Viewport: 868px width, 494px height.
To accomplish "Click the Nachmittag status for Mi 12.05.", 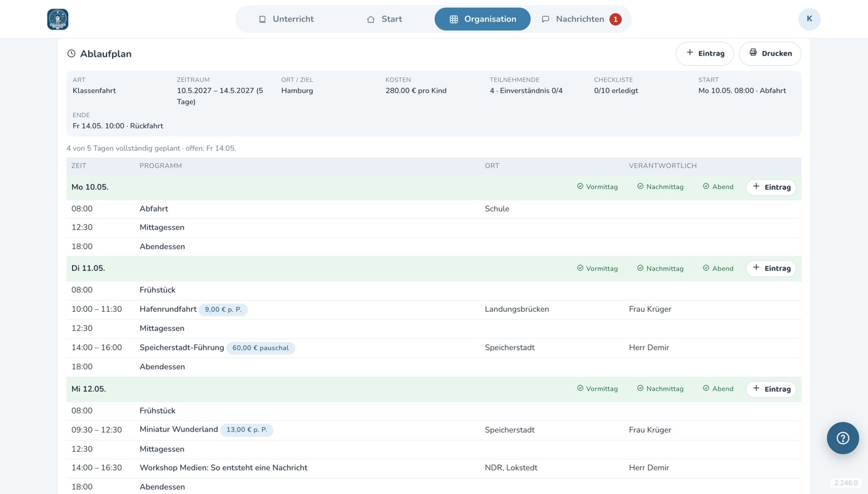I will point(660,389).
